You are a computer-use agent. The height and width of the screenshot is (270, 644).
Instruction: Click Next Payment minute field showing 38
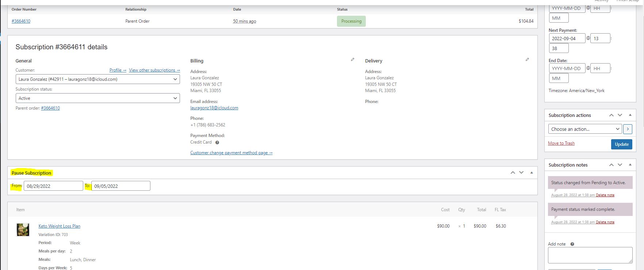[559, 48]
